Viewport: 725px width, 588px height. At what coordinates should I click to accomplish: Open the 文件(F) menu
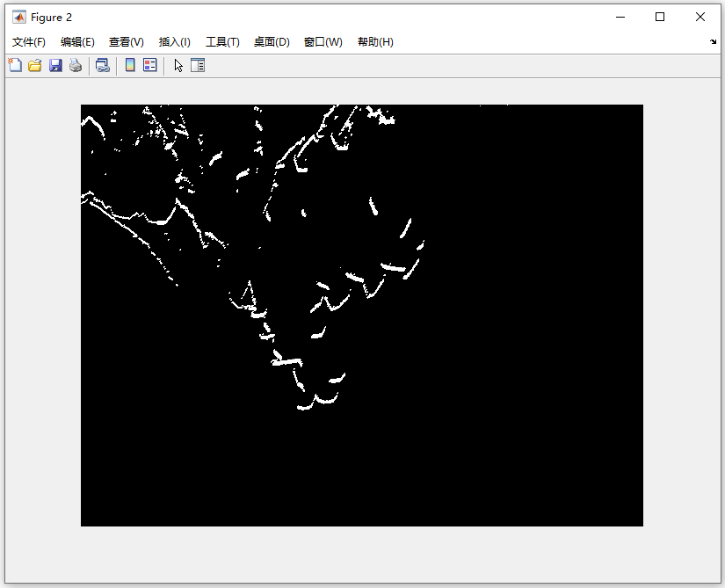point(29,42)
